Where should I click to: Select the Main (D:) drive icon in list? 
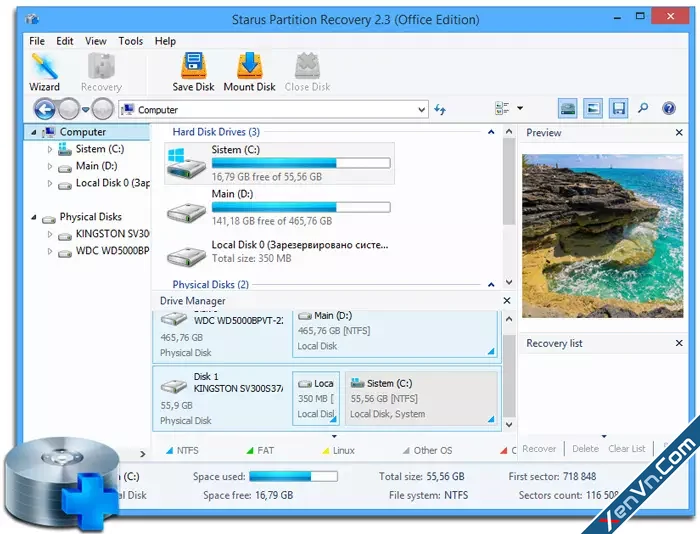[x=186, y=212]
